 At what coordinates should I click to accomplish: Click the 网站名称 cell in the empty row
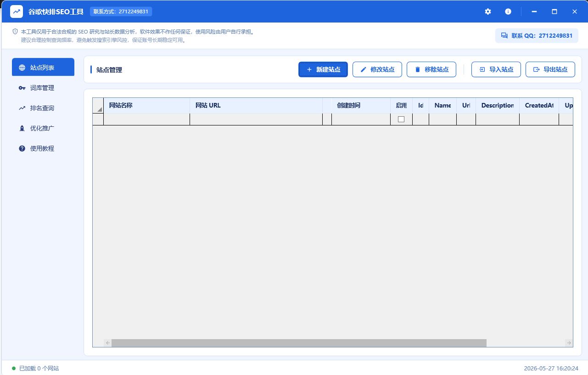[146, 119]
